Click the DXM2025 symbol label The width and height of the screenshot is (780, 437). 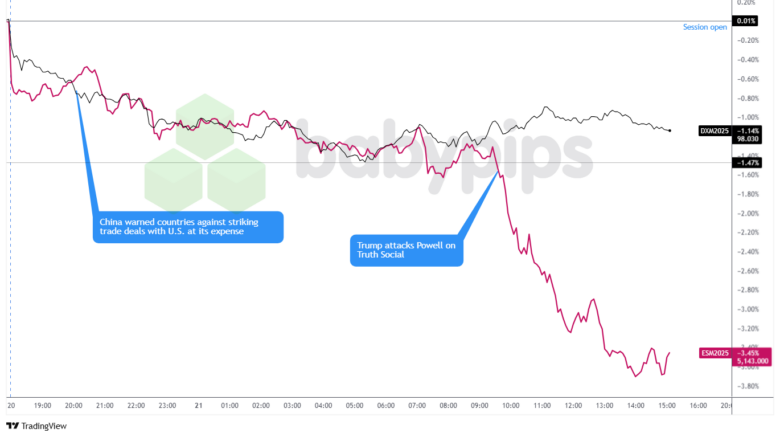[x=714, y=131]
